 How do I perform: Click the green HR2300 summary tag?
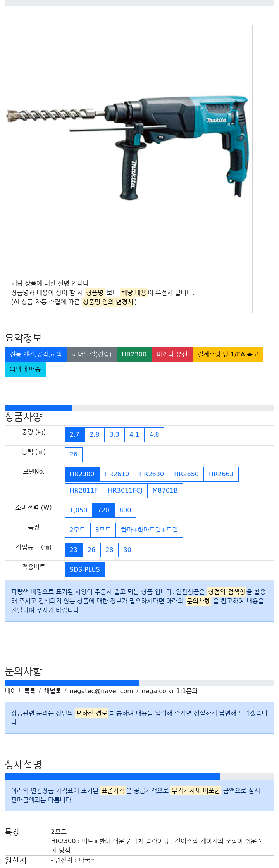134,354
